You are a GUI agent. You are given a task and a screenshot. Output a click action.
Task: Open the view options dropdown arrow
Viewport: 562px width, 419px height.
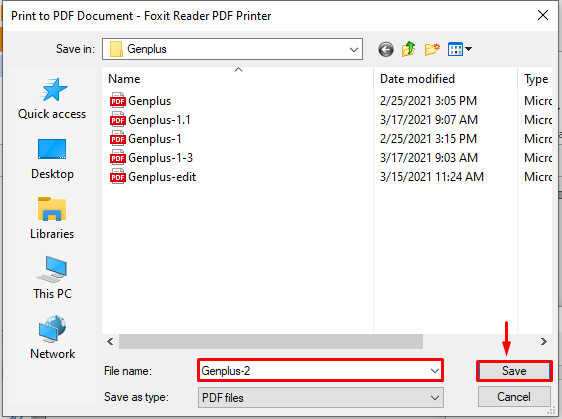468,49
